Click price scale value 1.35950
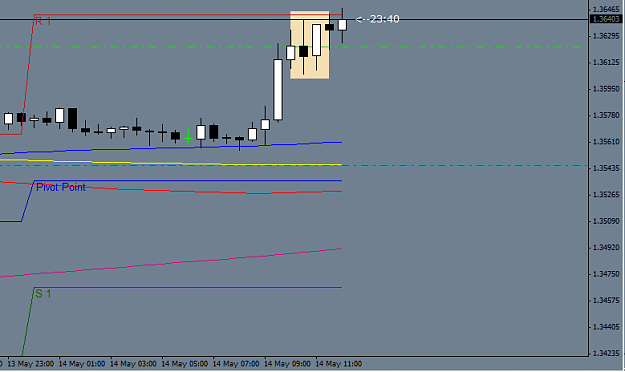The height and width of the screenshot is (372, 625). (x=606, y=89)
